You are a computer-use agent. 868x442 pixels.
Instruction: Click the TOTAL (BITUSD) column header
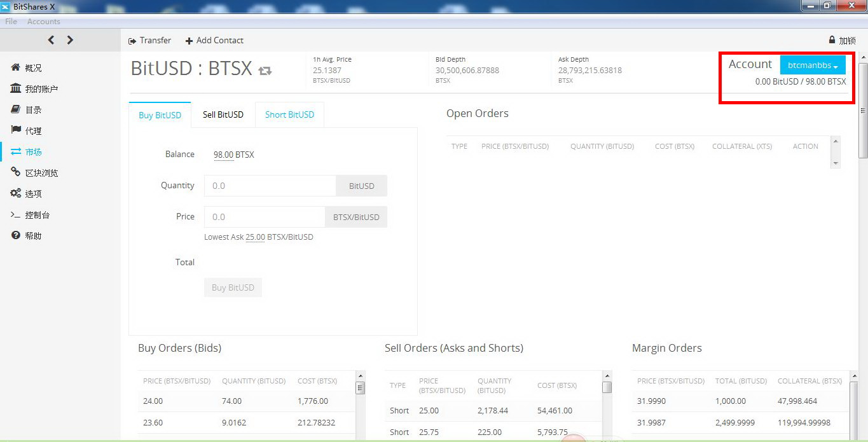click(741, 381)
